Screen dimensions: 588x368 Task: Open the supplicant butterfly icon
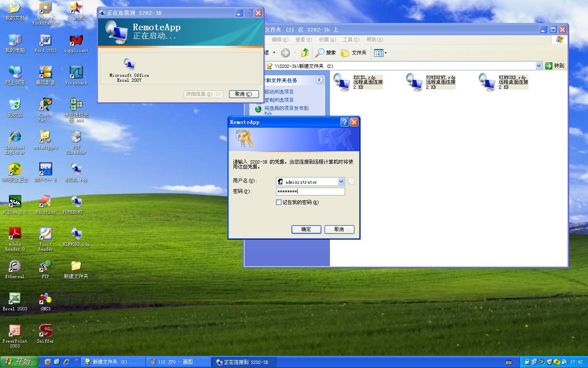point(76,43)
